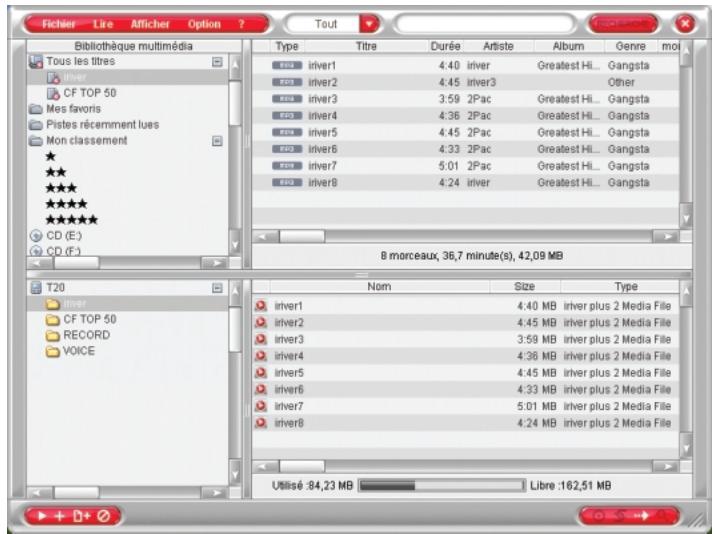Click the plus Add icon in bottom toolbar
715x534 pixels.
pos(60,516)
